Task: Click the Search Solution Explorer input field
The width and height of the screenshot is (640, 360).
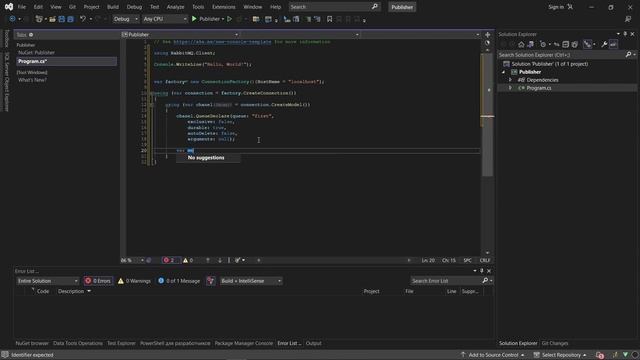Action: tap(561, 55)
